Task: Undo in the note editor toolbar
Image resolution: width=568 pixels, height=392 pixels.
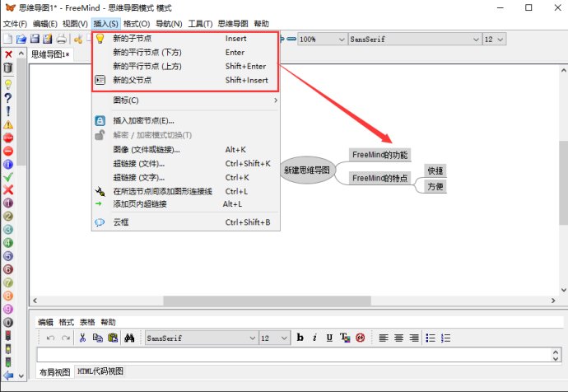Action: pyautogui.click(x=50, y=338)
